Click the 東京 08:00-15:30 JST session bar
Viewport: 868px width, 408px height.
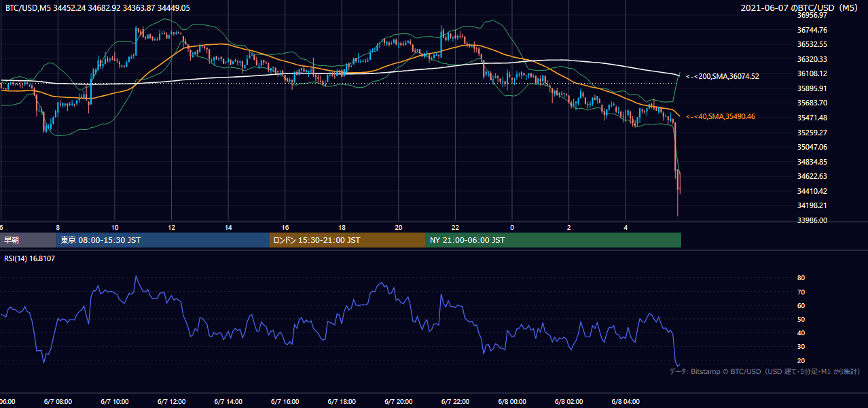pos(163,240)
